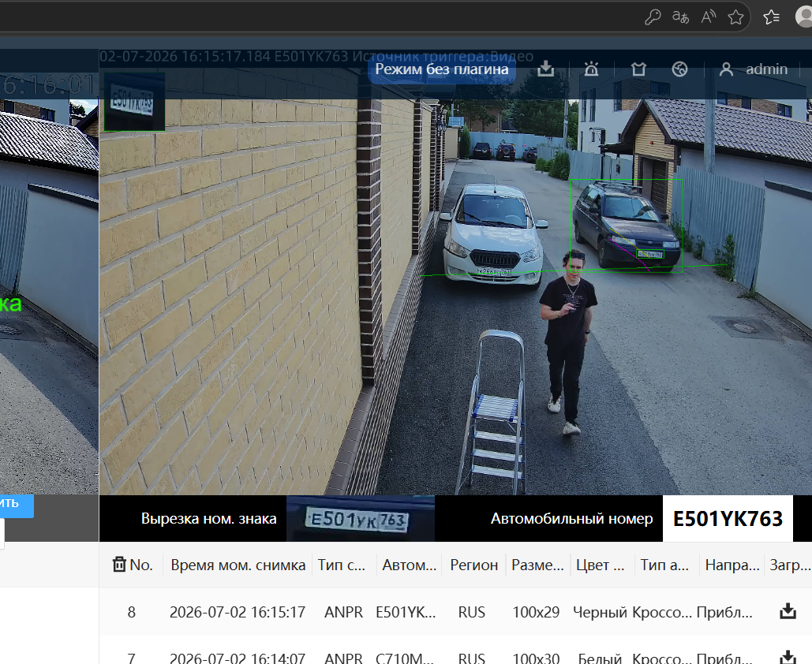Click the small plate thumbnail in video corner
The height and width of the screenshot is (664, 812).
coord(135,101)
